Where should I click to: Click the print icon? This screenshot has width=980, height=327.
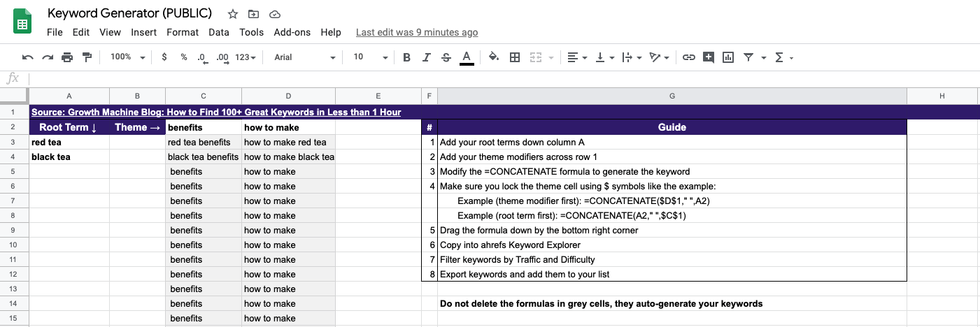67,57
